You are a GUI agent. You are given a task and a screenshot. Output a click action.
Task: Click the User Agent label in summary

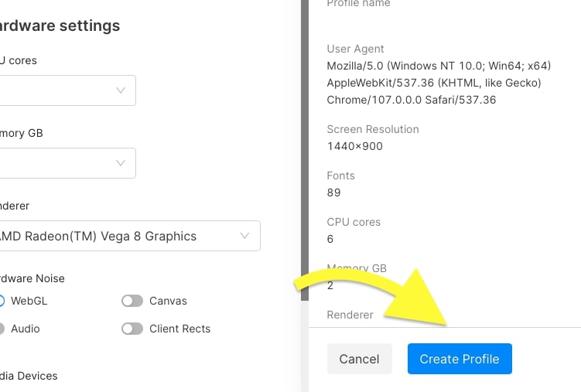[x=356, y=49]
